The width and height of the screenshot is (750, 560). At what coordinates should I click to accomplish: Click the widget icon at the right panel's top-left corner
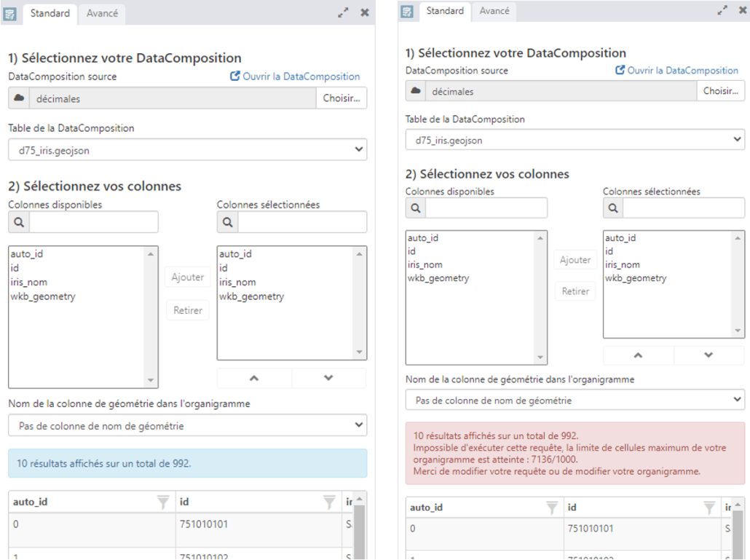coord(407,12)
